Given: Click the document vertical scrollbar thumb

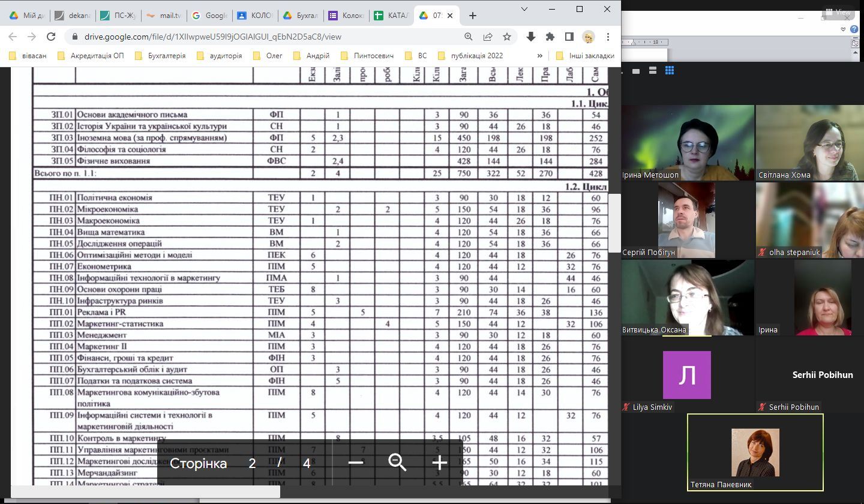Looking at the screenshot, I should point(614,222).
